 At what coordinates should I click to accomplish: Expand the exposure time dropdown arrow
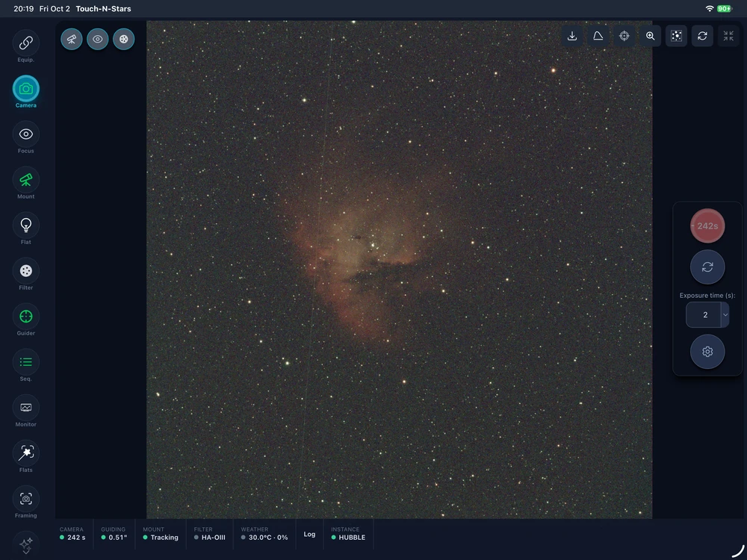(x=725, y=315)
